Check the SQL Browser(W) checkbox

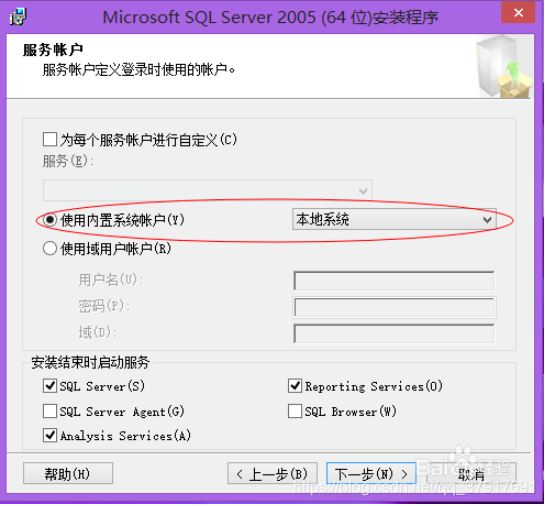pyautogui.click(x=295, y=411)
